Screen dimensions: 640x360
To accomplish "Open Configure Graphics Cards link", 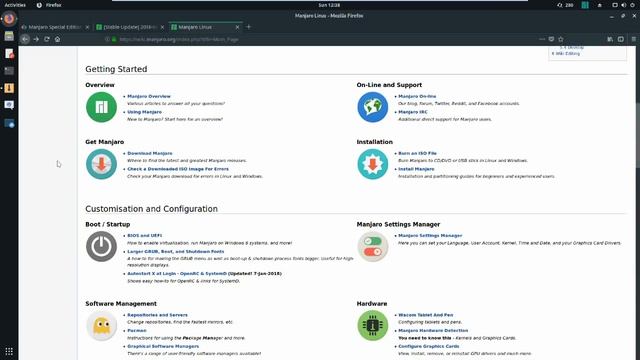I will (x=429, y=346).
